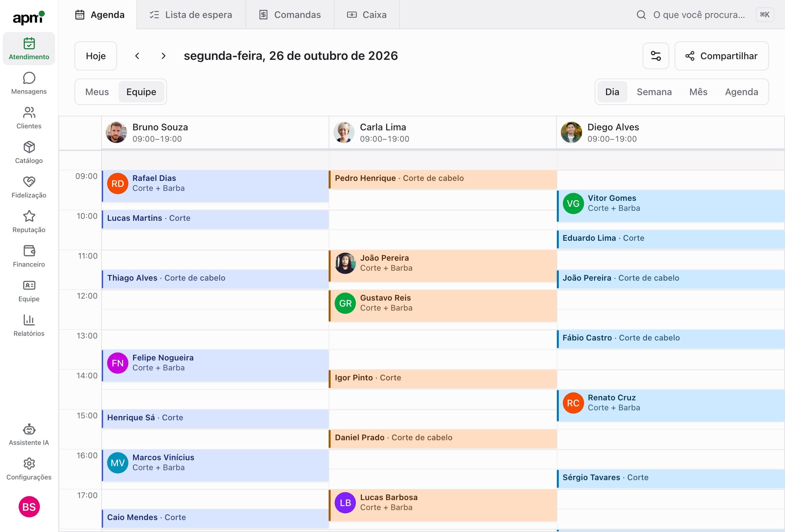This screenshot has height=532, width=785.
Task: Open Equipe in the sidebar
Action: tap(29, 291)
